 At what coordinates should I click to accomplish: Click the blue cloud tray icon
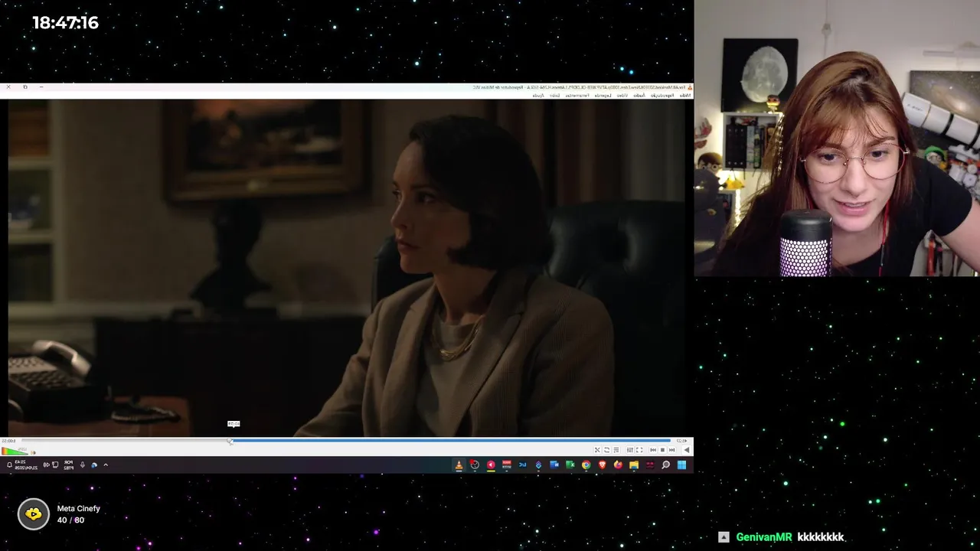point(94,465)
